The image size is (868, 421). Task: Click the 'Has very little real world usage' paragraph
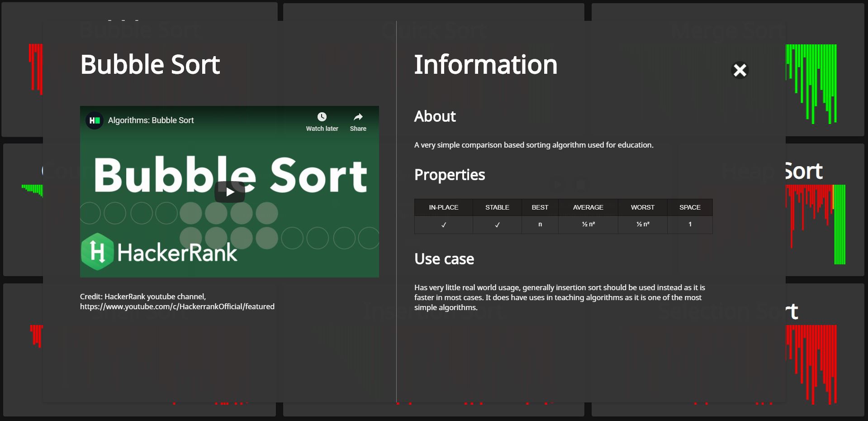point(560,297)
